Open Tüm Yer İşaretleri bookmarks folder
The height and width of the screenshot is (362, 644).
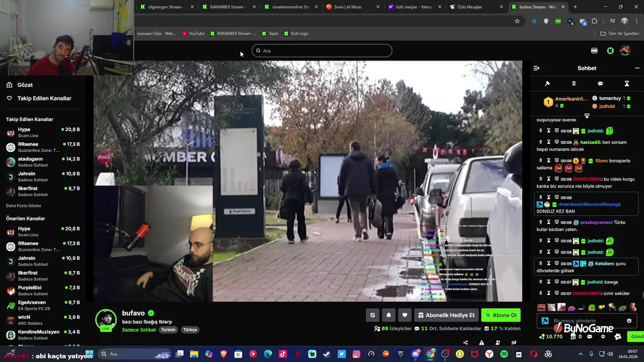[x=619, y=34]
